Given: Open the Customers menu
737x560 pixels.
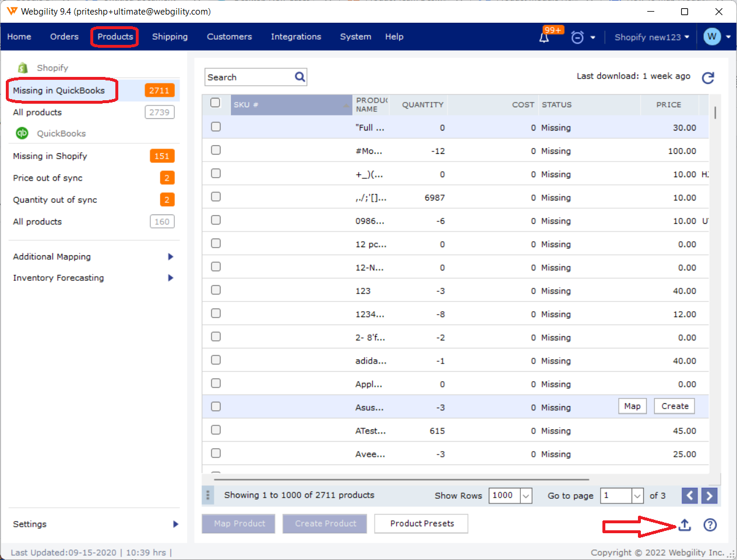Looking at the screenshot, I should (x=230, y=37).
